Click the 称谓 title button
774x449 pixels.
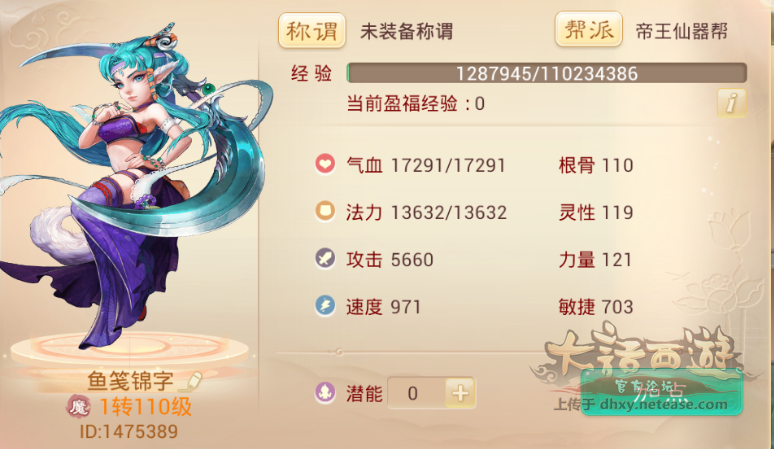tap(312, 31)
